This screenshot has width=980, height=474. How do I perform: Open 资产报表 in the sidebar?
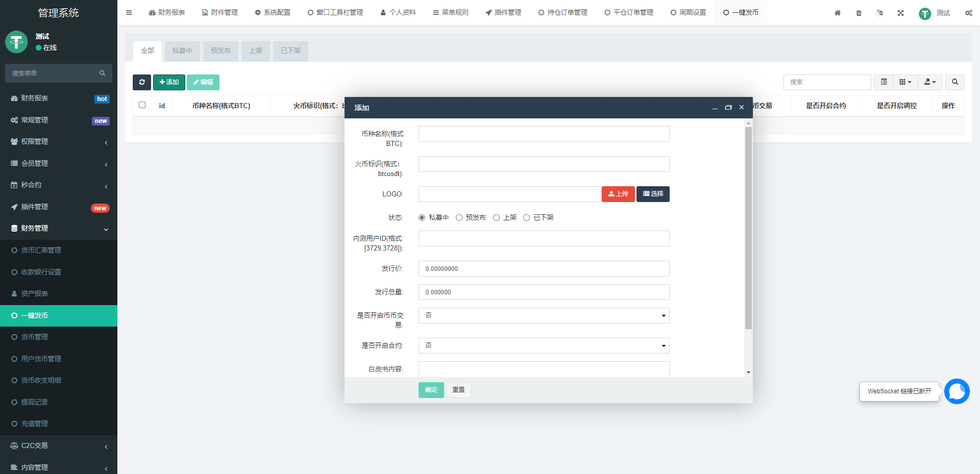click(59, 293)
